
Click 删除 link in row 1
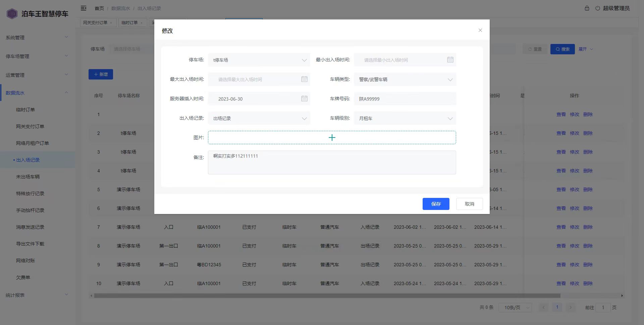point(588,114)
